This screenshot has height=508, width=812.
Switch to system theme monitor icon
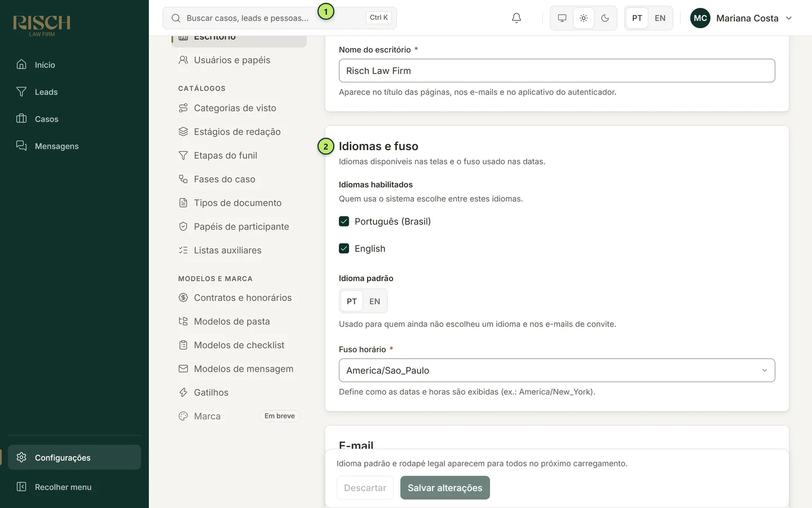[562, 18]
